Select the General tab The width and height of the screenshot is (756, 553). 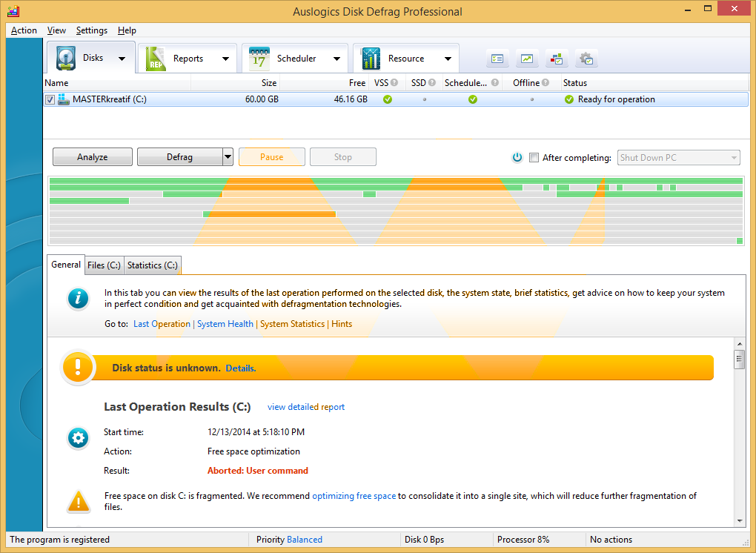(66, 265)
